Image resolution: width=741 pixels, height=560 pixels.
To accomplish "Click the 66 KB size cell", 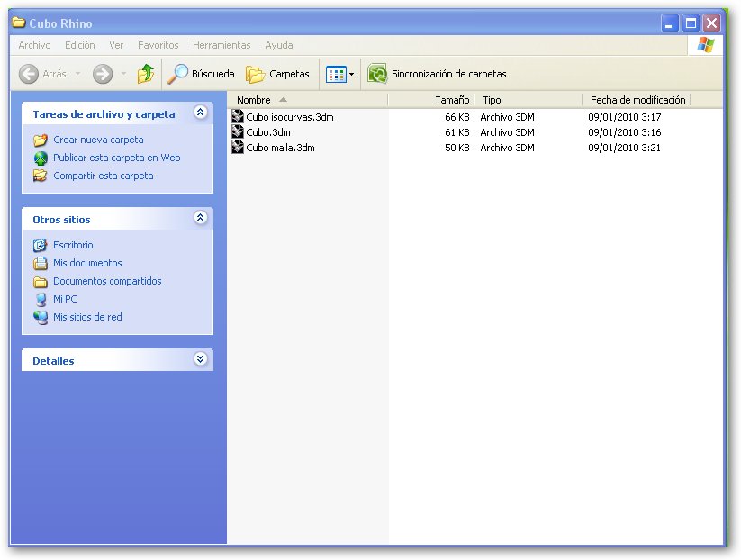I will [x=457, y=117].
